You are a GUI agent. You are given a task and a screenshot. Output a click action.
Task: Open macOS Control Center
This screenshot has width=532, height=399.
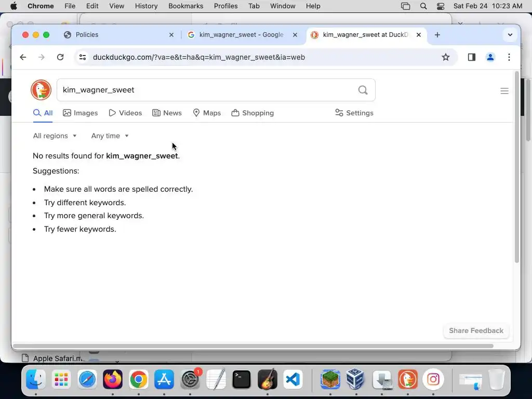441,6
